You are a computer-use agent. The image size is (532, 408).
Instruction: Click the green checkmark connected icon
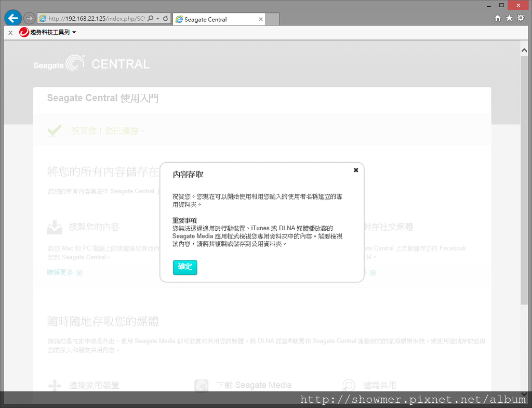[x=54, y=130]
